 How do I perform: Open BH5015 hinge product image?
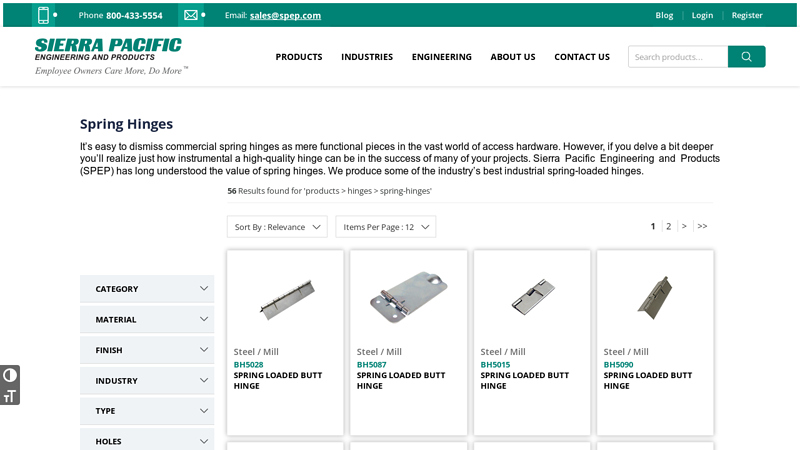(533, 296)
